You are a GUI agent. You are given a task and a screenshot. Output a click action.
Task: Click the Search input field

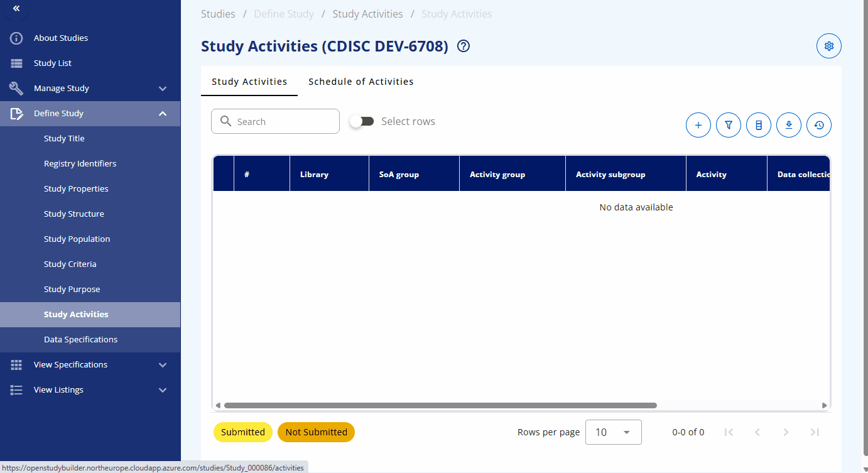[x=275, y=121]
